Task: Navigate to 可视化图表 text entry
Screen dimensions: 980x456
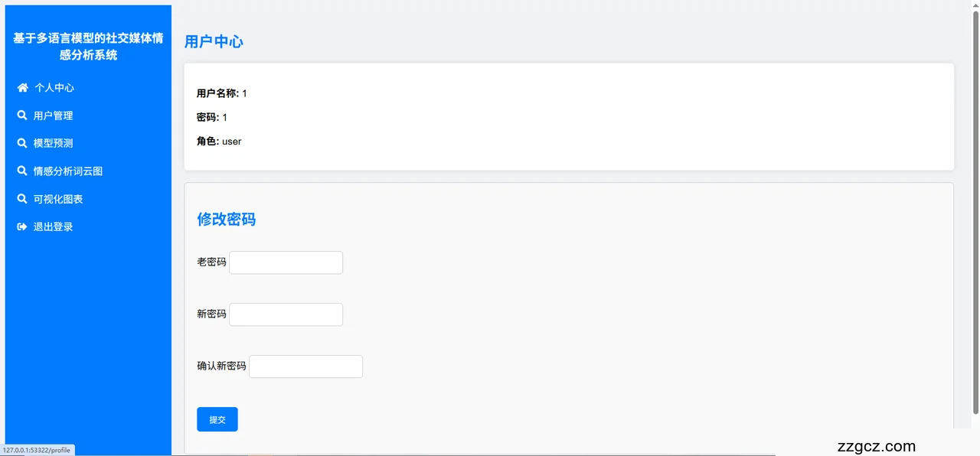Action: pyautogui.click(x=58, y=199)
